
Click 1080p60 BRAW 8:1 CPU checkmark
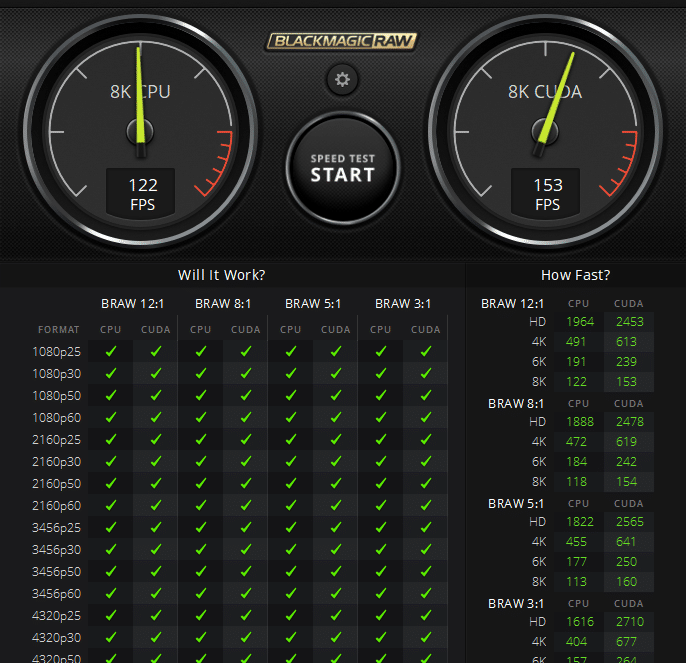[x=201, y=417]
